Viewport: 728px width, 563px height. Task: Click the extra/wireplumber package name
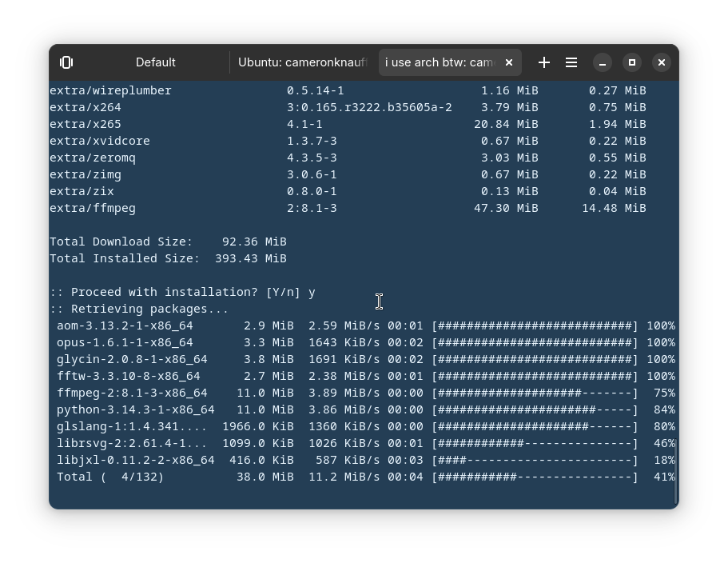click(110, 90)
